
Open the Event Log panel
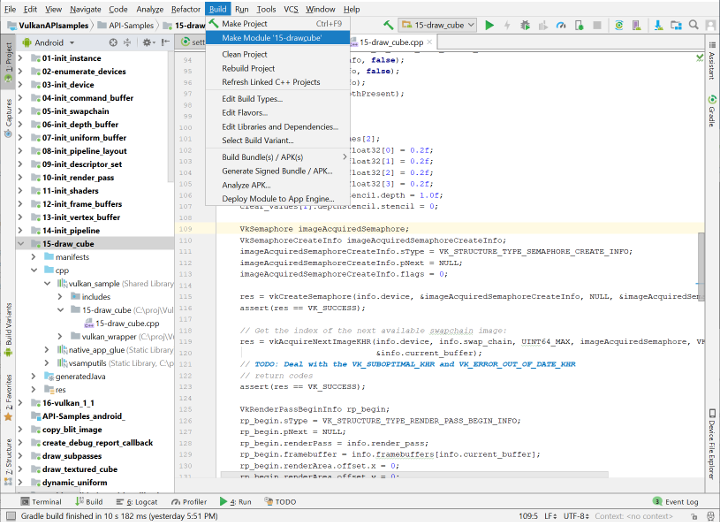[676, 502]
